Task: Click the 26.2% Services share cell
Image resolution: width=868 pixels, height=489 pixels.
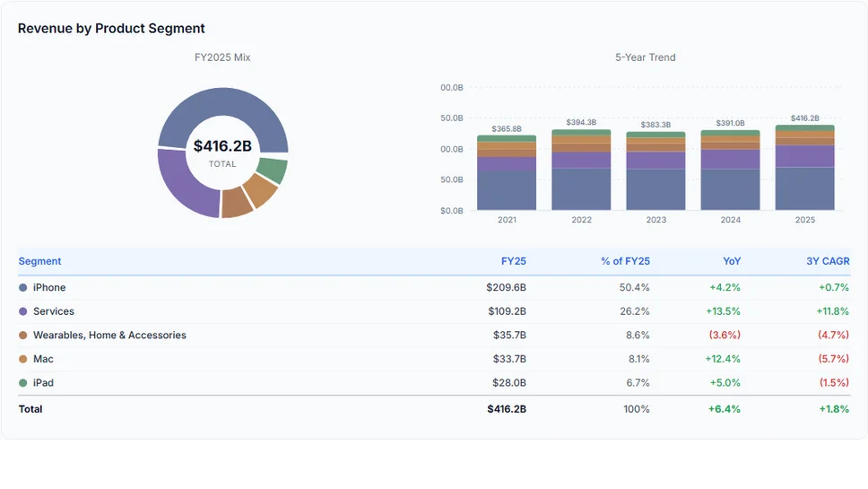Action: point(634,311)
